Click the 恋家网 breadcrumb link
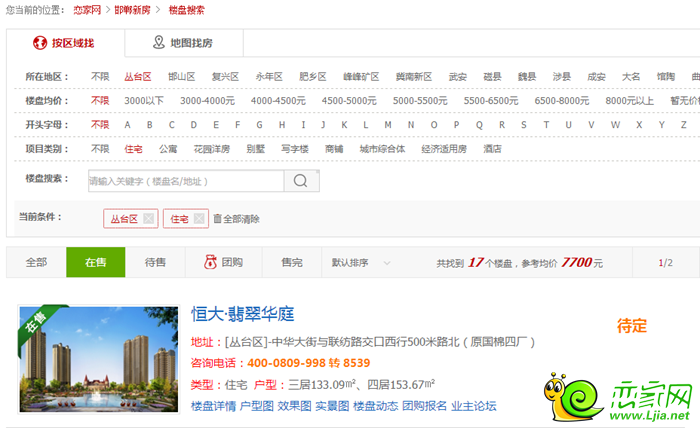Viewport: 700px width, 428px height. (87, 10)
